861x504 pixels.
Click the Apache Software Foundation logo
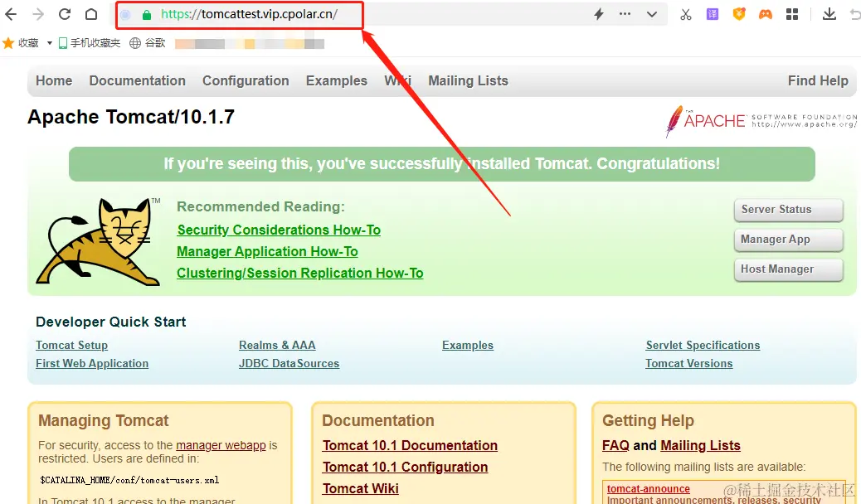761,121
